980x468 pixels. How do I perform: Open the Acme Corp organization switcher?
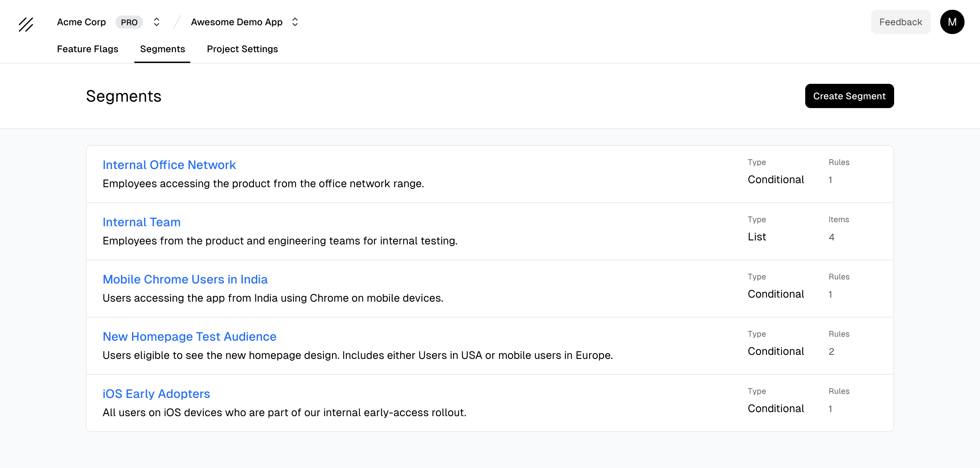pyautogui.click(x=81, y=22)
